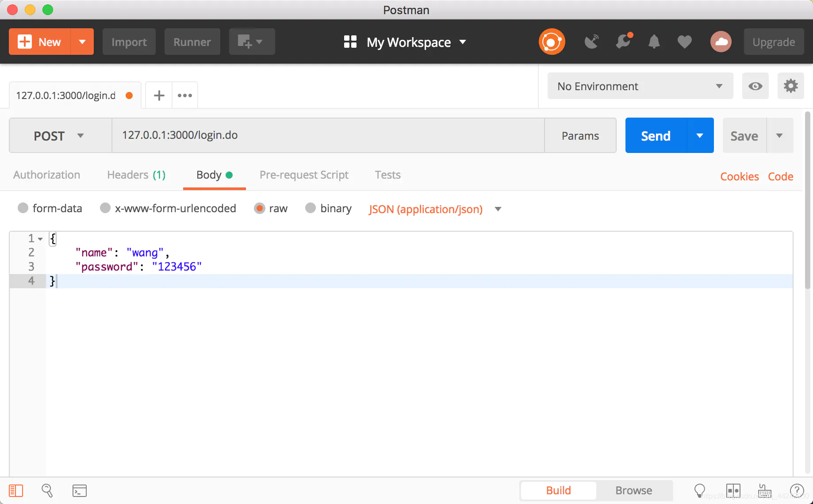813x504 pixels.
Task: Open keyboard shortcuts from the status bar
Action: coord(764,490)
